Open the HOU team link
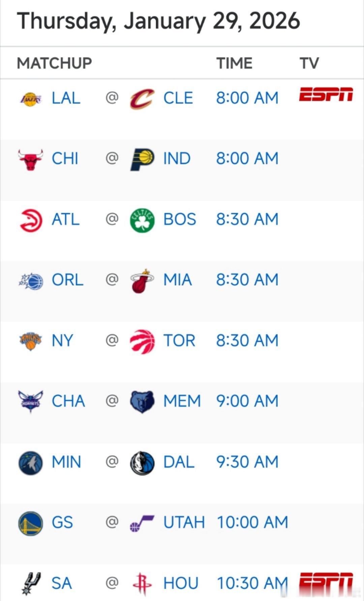The width and height of the screenshot is (364, 601). click(181, 583)
